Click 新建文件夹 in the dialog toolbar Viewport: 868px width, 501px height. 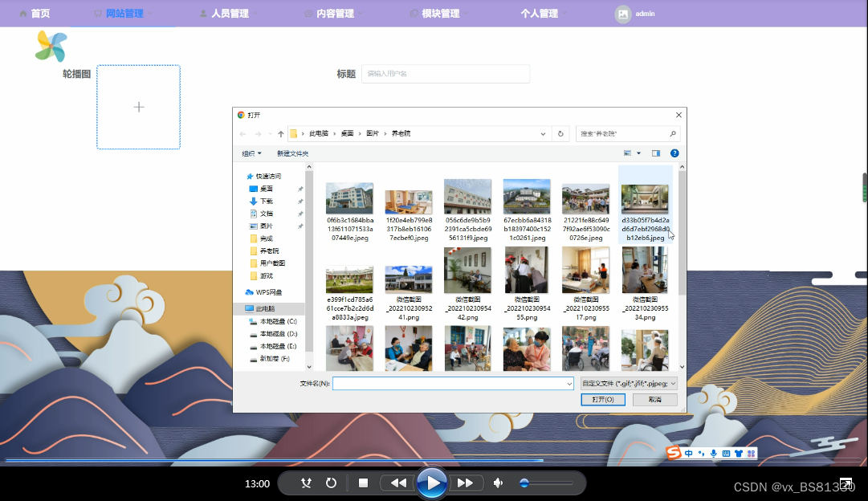pos(293,153)
